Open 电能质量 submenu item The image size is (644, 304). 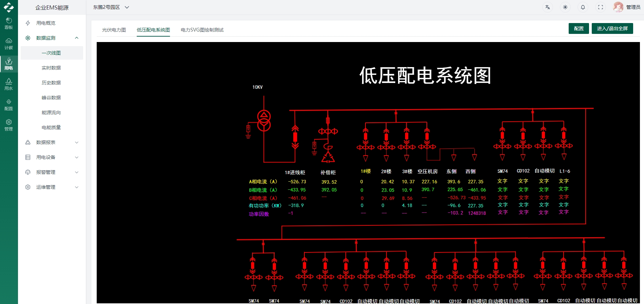[x=52, y=127]
